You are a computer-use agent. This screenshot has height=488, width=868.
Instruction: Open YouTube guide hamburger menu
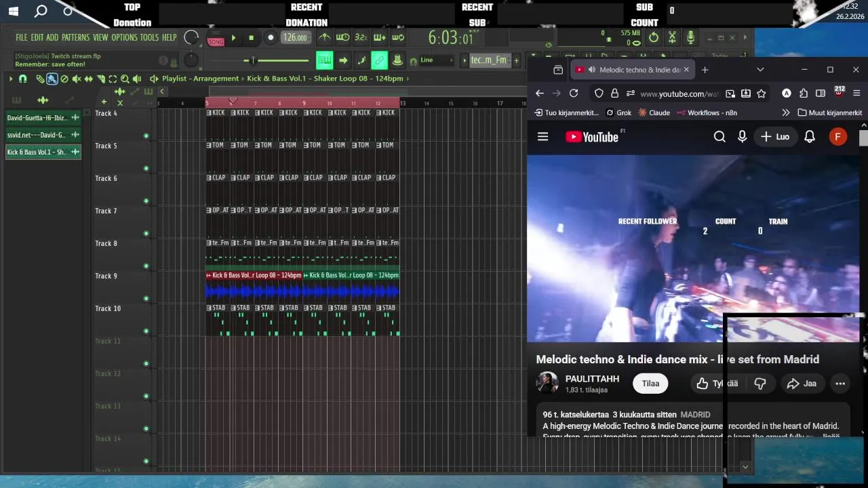pyautogui.click(x=542, y=137)
